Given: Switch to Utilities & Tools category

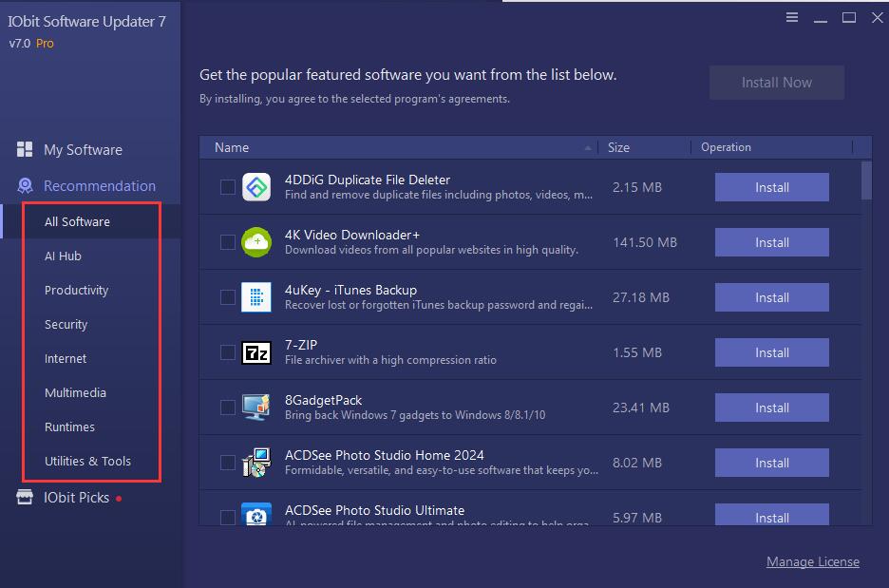Looking at the screenshot, I should coord(88,461).
